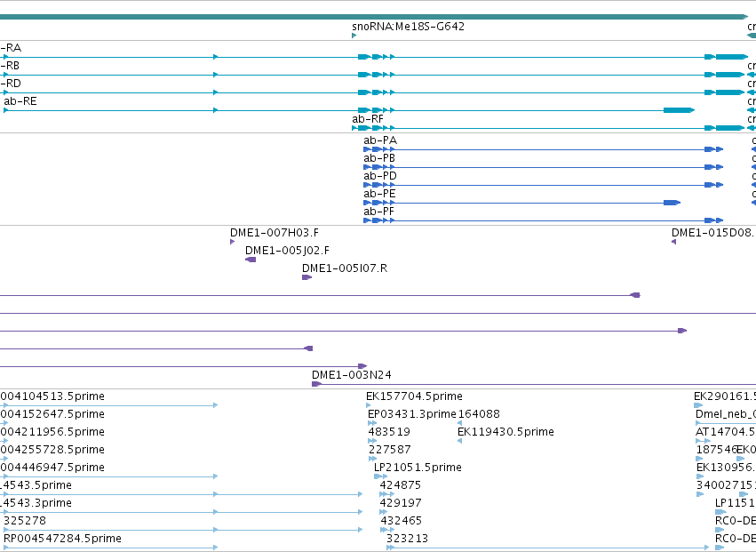Click the 432465 feature label
The height and width of the screenshot is (552, 756).
(x=402, y=521)
